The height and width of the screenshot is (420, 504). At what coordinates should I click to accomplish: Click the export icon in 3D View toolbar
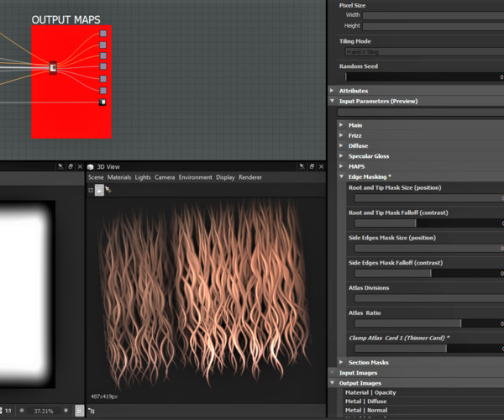[x=91, y=190]
